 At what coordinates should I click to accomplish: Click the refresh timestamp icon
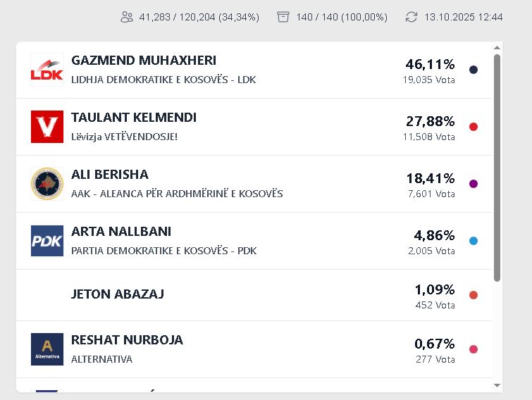[412, 17]
